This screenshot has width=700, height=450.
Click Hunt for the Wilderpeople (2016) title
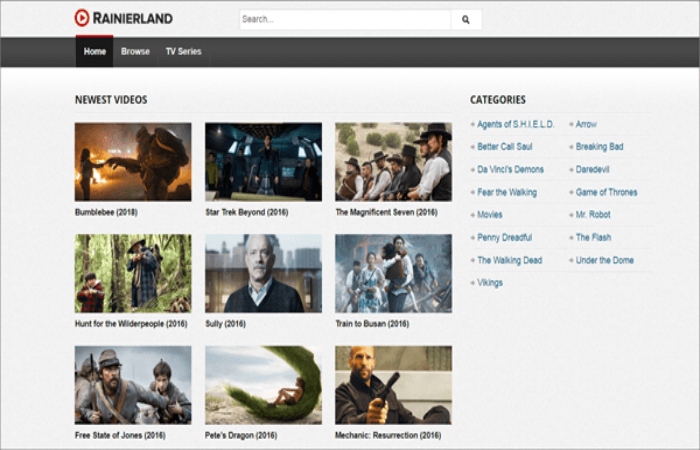click(131, 324)
